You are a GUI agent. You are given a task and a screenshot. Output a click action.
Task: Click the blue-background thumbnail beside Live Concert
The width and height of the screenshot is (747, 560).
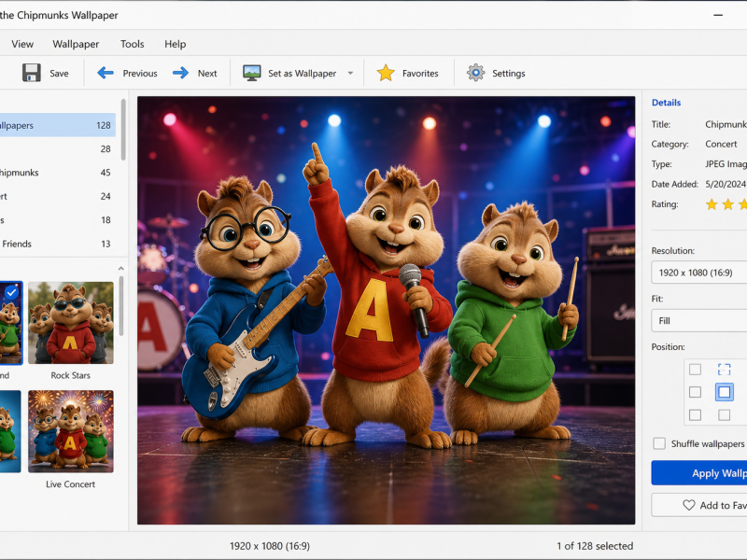point(10,431)
